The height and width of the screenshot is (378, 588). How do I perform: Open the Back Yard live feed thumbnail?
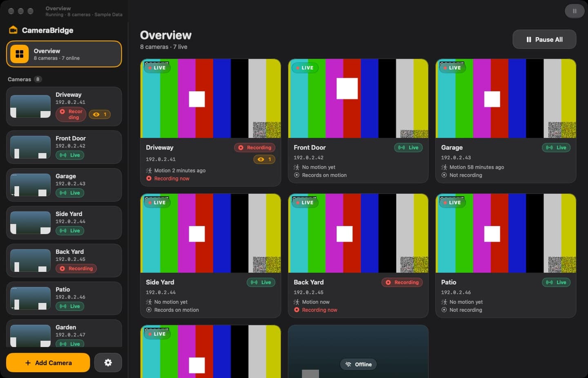coord(358,233)
